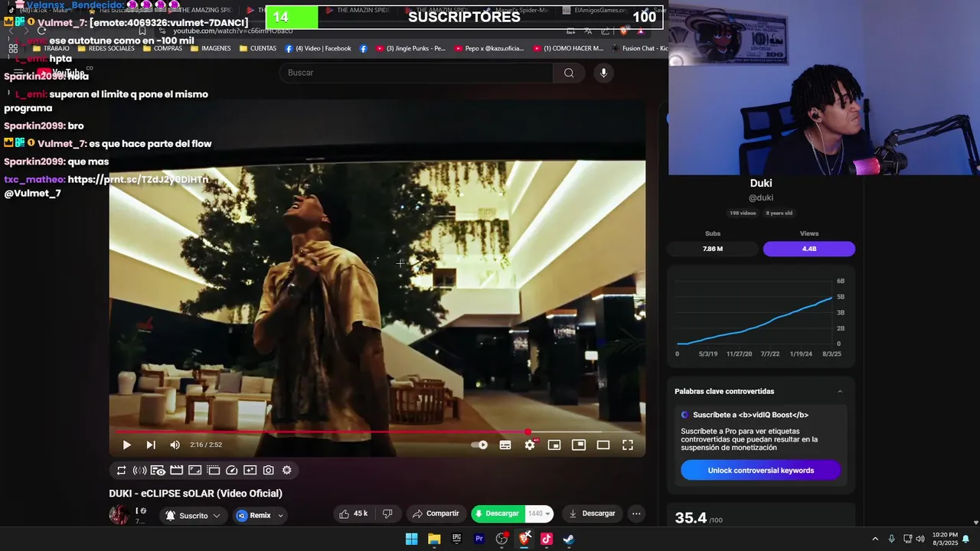
Task: Open the 1440 quality dropdown
Action: (539, 514)
